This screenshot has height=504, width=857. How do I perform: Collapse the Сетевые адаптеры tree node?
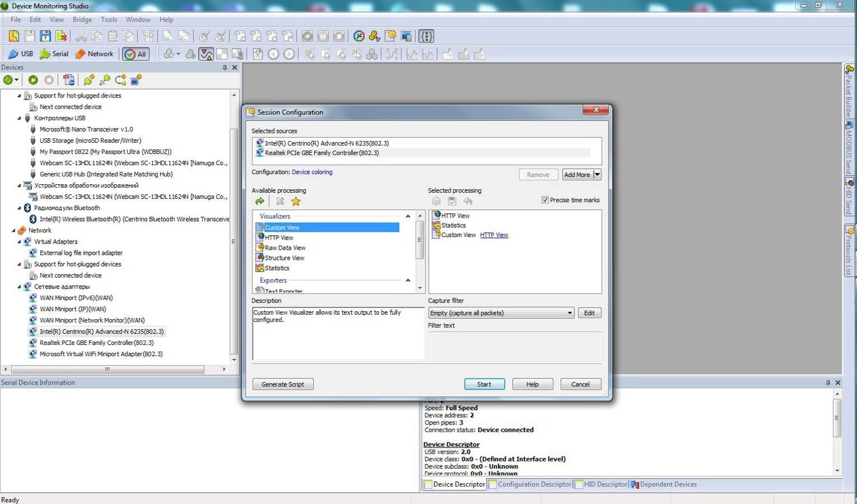19,287
